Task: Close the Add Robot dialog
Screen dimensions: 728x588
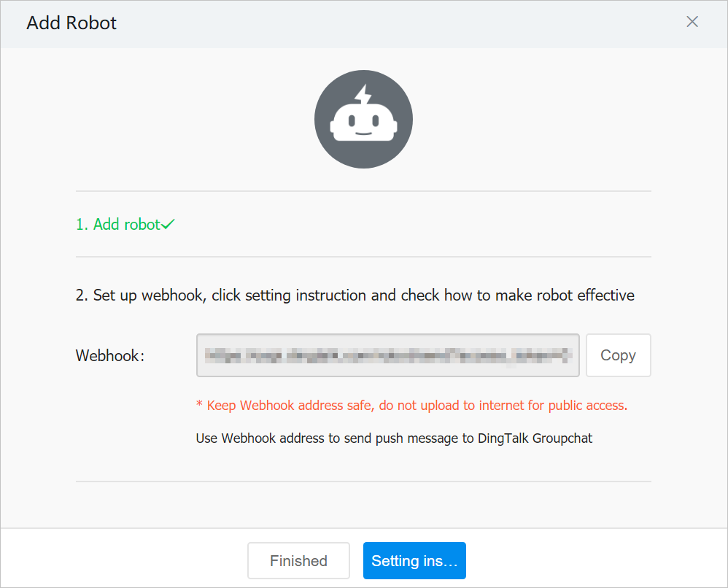Action: coord(692,22)
